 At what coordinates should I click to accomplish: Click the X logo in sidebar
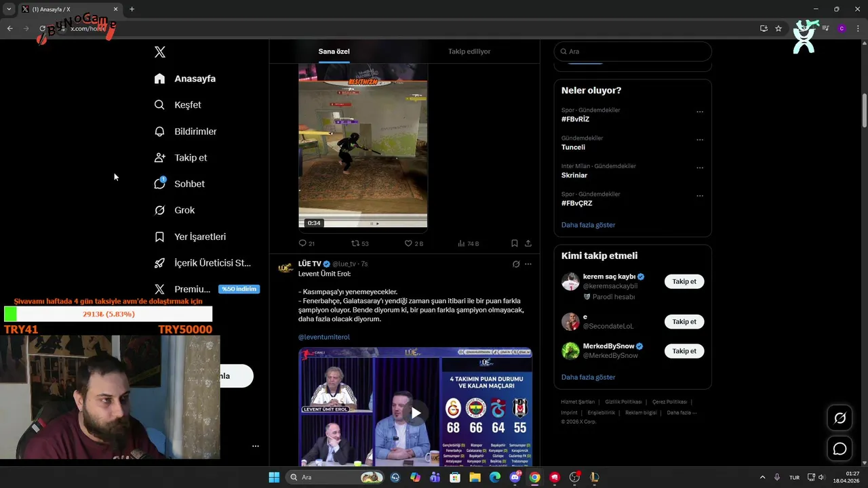coord(159,52)
